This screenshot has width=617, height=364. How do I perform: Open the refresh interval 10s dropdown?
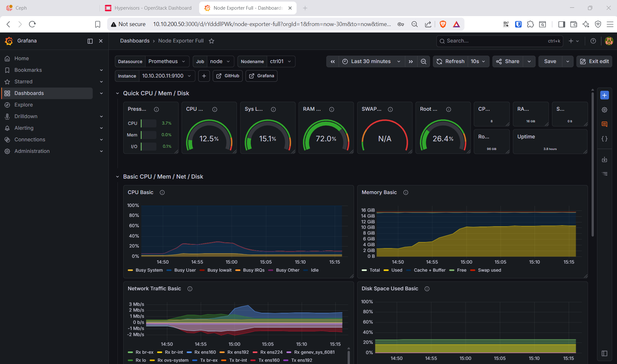(478, 61)
